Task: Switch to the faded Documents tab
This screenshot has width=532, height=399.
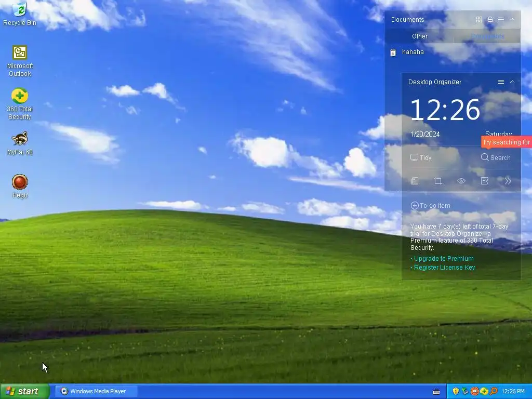Action: coord(487,36)
